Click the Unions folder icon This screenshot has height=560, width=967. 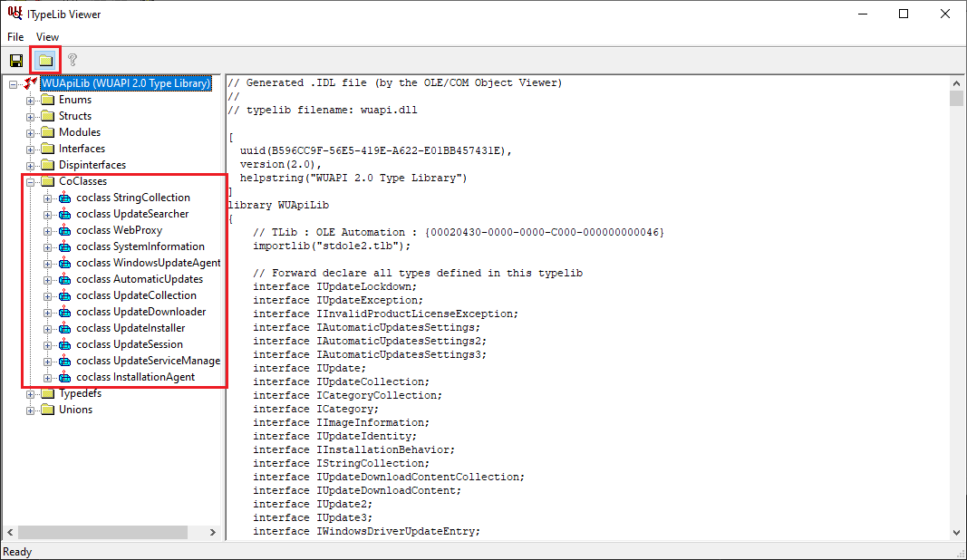(x=48, y=410)
